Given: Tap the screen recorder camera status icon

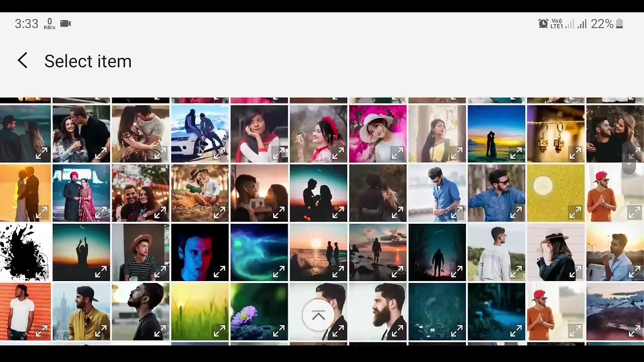Looking at the screenshot, I should (65, 24).
